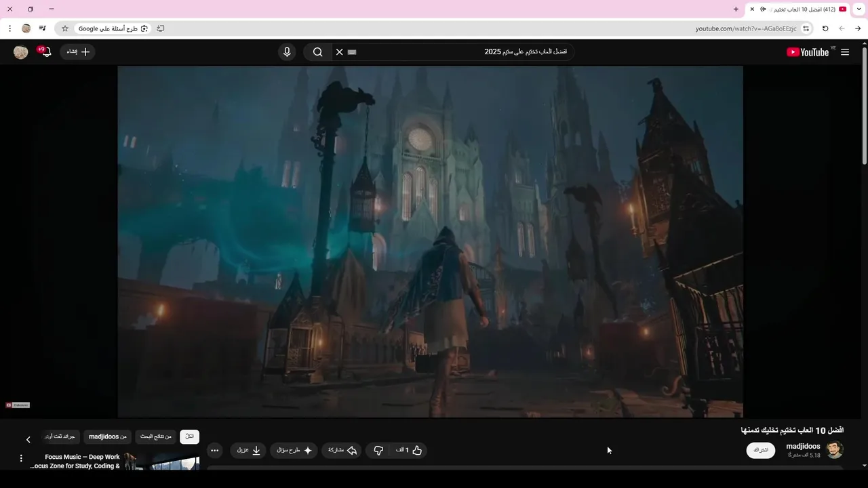Click the YouTube search magnifier button

[317, 52]
